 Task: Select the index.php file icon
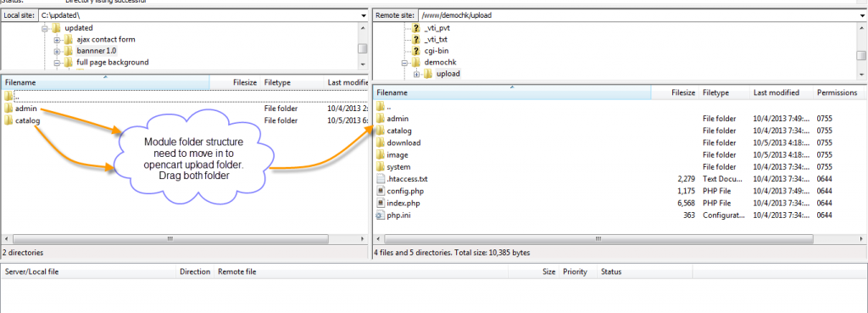pyautogui.click(x=381, y=204)
